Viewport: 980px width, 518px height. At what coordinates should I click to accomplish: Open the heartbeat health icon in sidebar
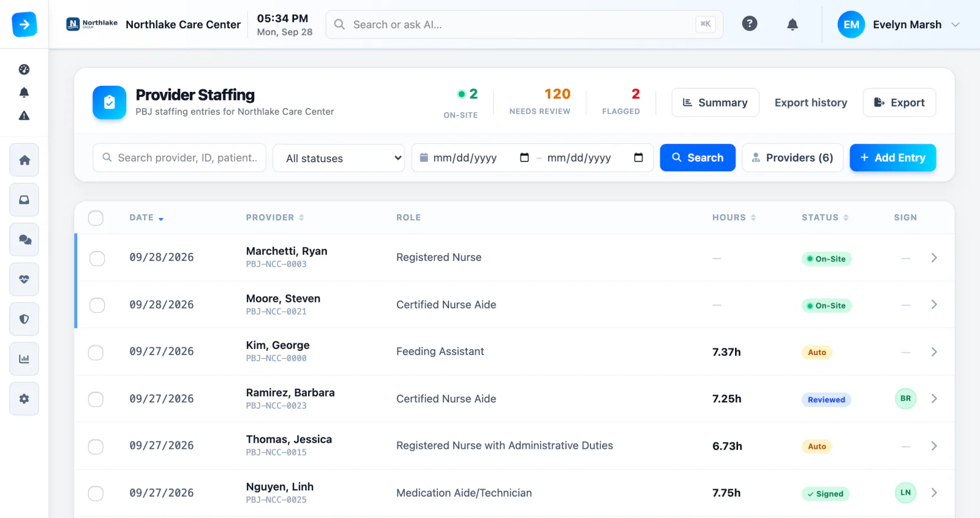[x=24, y=279]
